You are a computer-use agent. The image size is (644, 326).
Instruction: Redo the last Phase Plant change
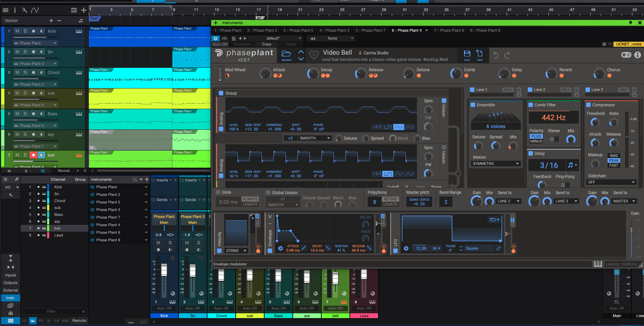click(507, 55)
